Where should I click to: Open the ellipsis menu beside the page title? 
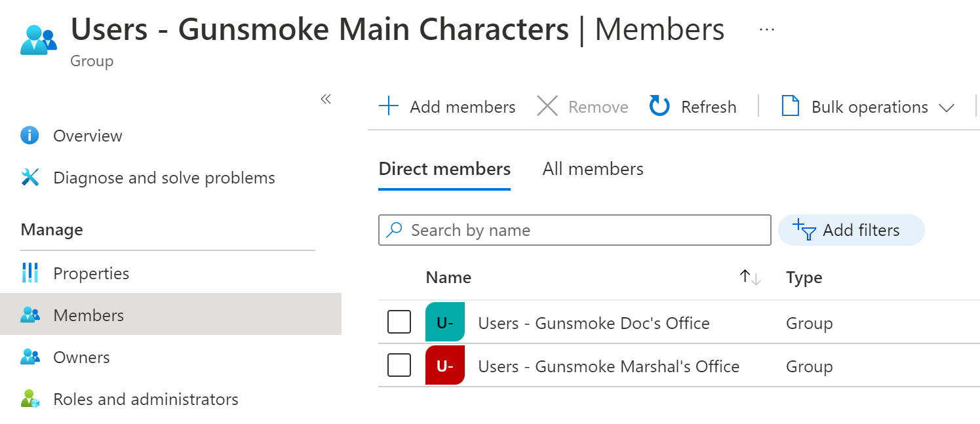coord(766,29)
